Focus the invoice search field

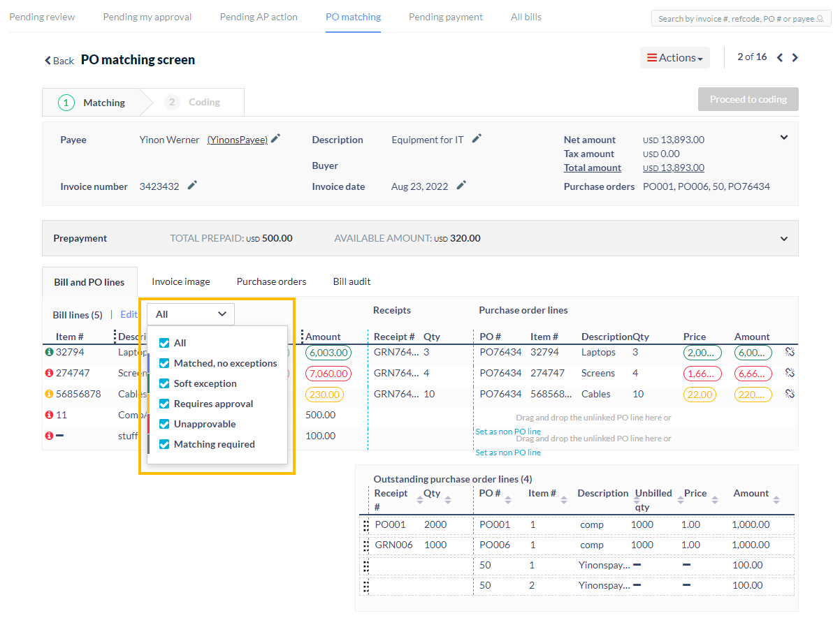741,19
